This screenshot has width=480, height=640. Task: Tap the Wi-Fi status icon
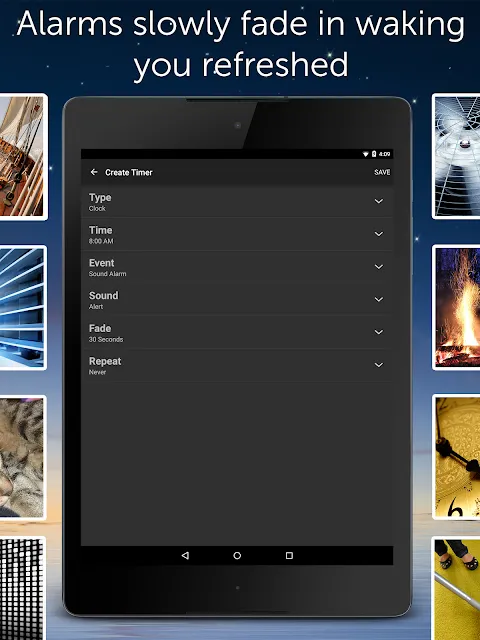(x=366, y=154)
